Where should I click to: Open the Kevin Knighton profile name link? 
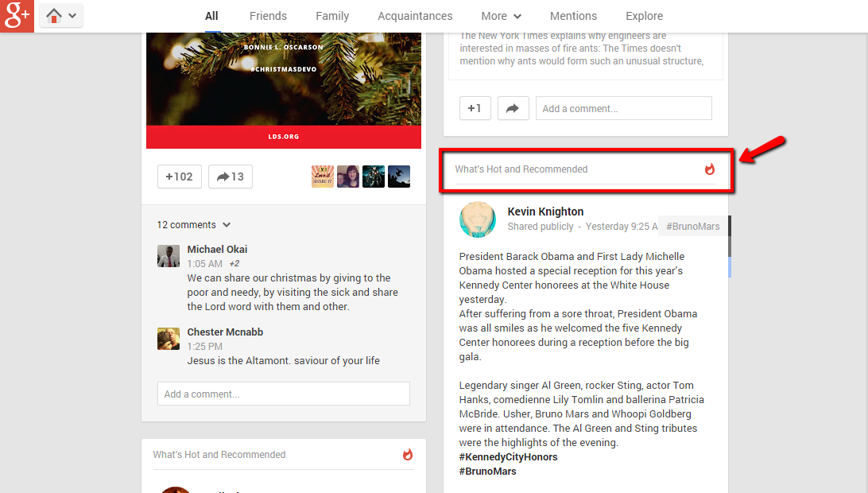point(545,212)
